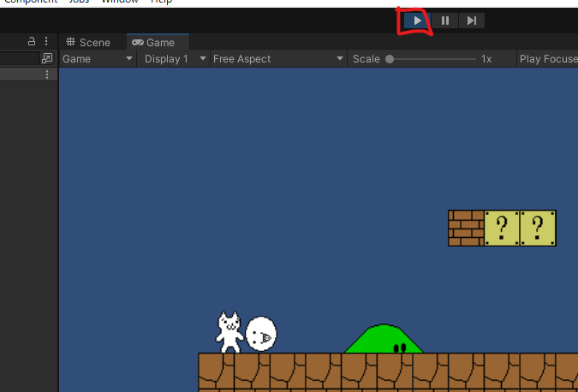Screen dimensions: 578x392
Task: Open the Window menu
Action: click(120, 2)
